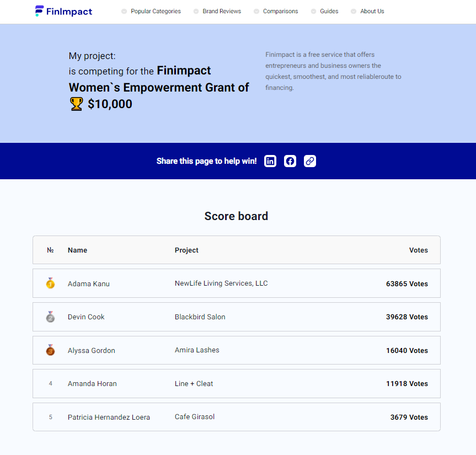This screenshot has width=476, height=455.
Task: Copy the page link with the chain icon
Action: [x=309, y=161]
